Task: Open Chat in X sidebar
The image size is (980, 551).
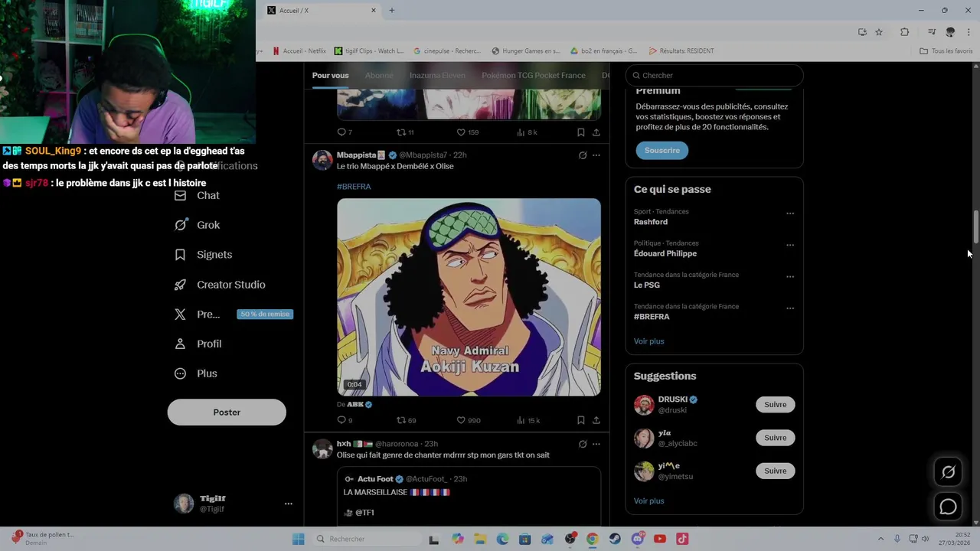Action: pos(197,195)
